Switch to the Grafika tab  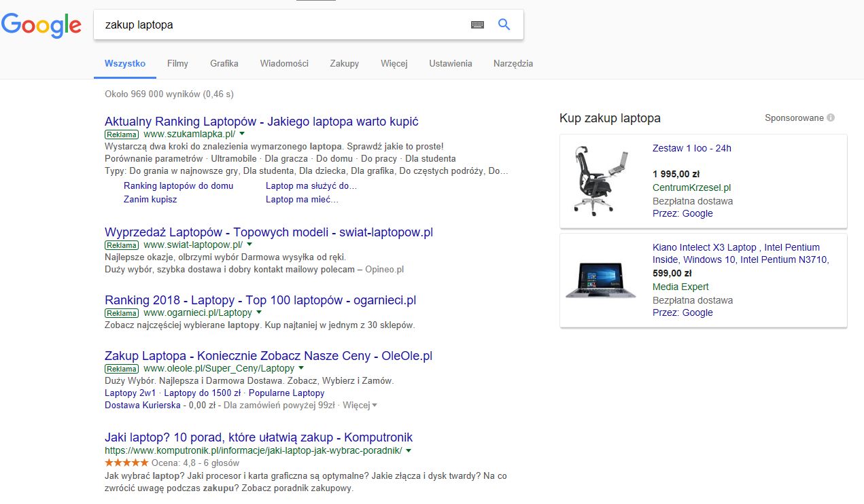224,63
